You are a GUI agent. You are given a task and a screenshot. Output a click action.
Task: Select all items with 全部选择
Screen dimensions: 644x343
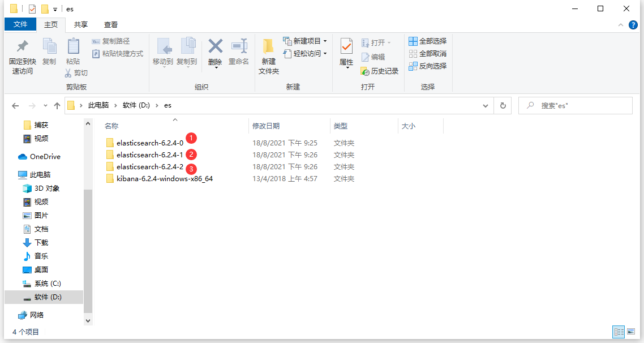point(426,41)
